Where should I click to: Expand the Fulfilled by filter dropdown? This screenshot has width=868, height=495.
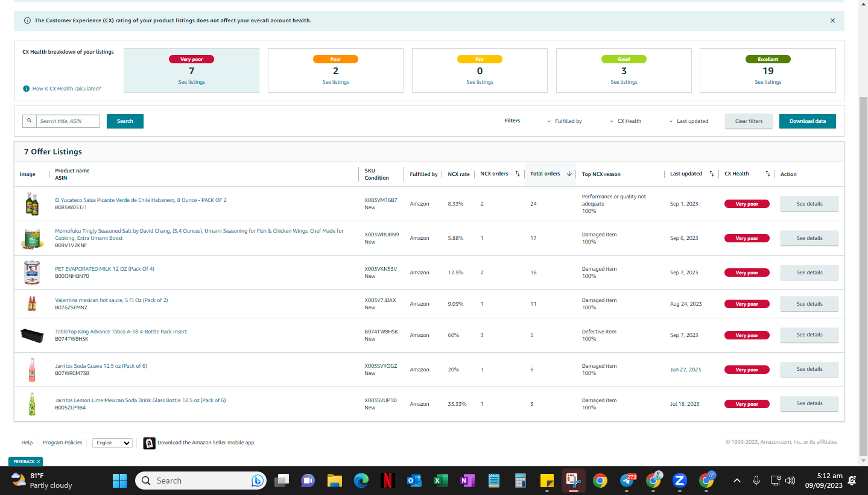(x=565, y=121)
